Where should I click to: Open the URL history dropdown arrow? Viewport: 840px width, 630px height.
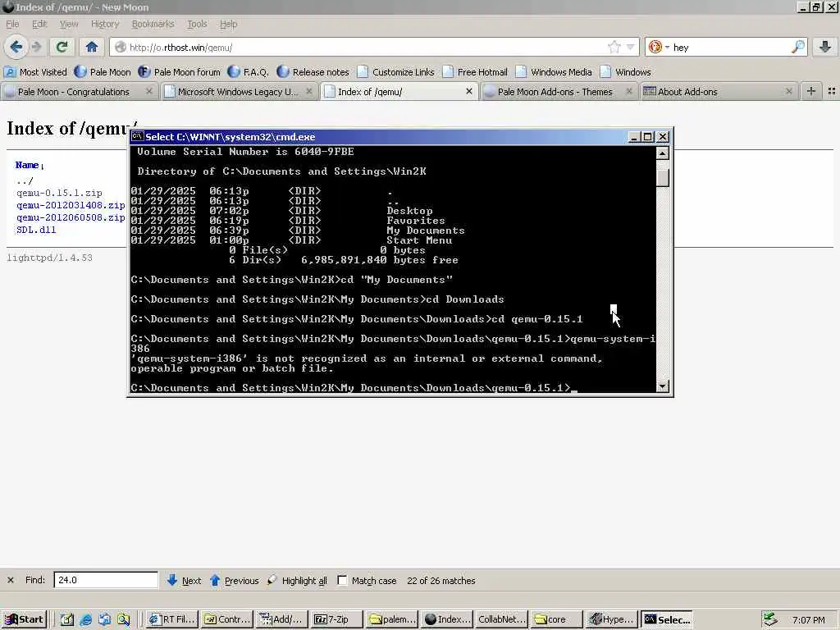(631, 47)
